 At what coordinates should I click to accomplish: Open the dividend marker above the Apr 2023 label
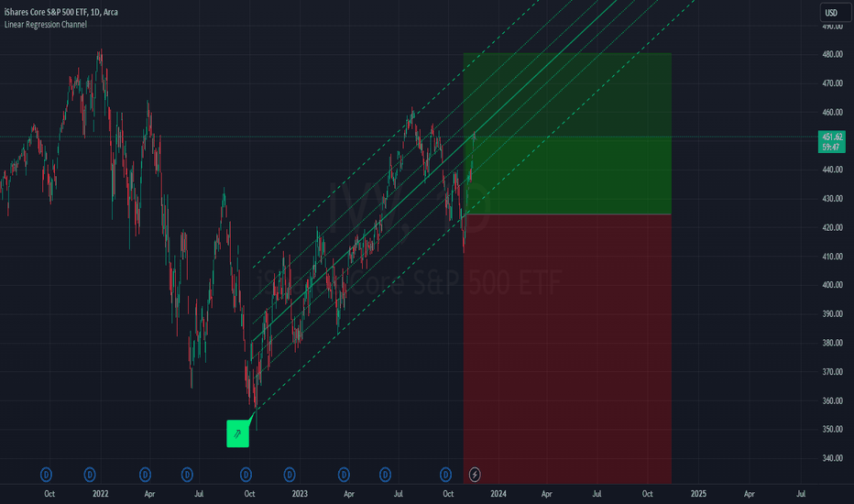[344, 475]
